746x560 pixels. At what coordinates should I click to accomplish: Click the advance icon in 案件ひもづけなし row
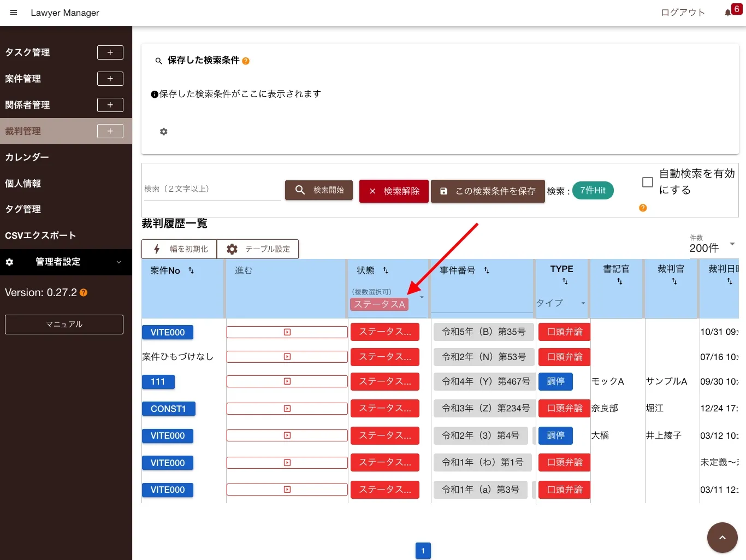click(287, 357)
